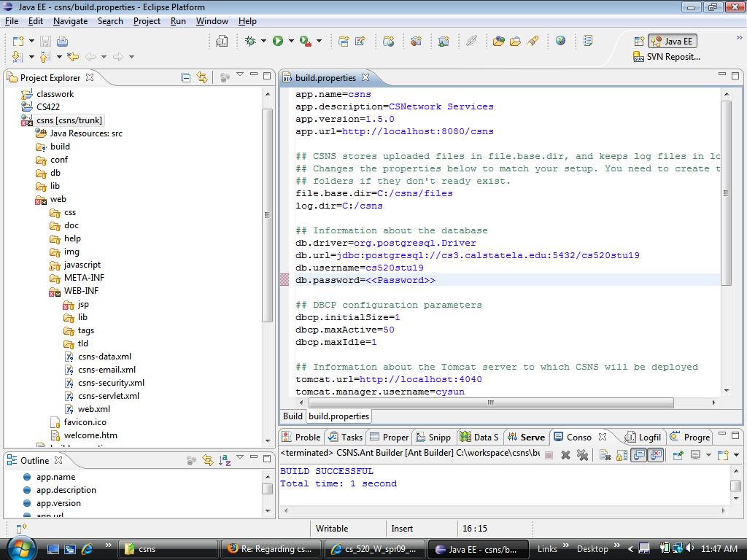
Task: Select csns-security.xml in the project tree
Action: pyautogui.click(x=111, y=383)
